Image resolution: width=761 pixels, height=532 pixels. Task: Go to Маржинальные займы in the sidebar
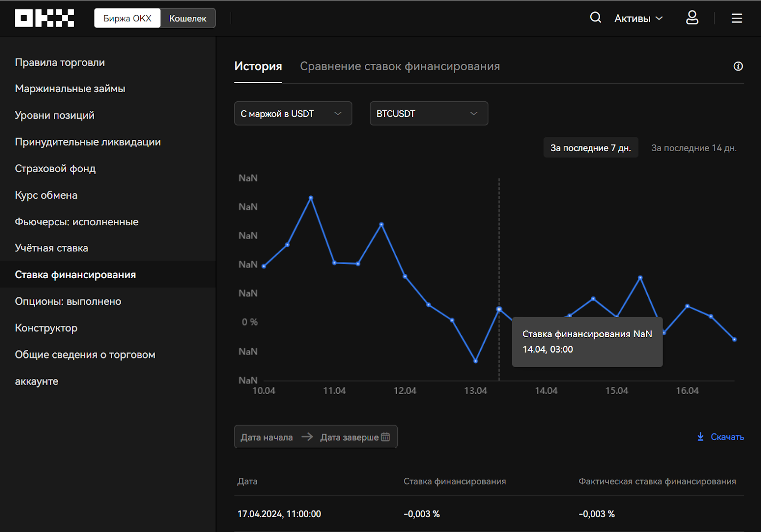click(70, 89)
